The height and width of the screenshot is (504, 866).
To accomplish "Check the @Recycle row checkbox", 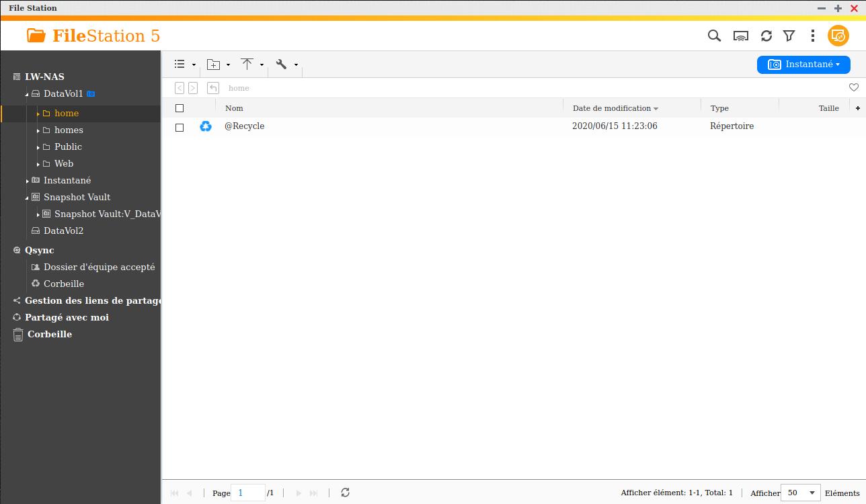I will (x=180, y=127).
